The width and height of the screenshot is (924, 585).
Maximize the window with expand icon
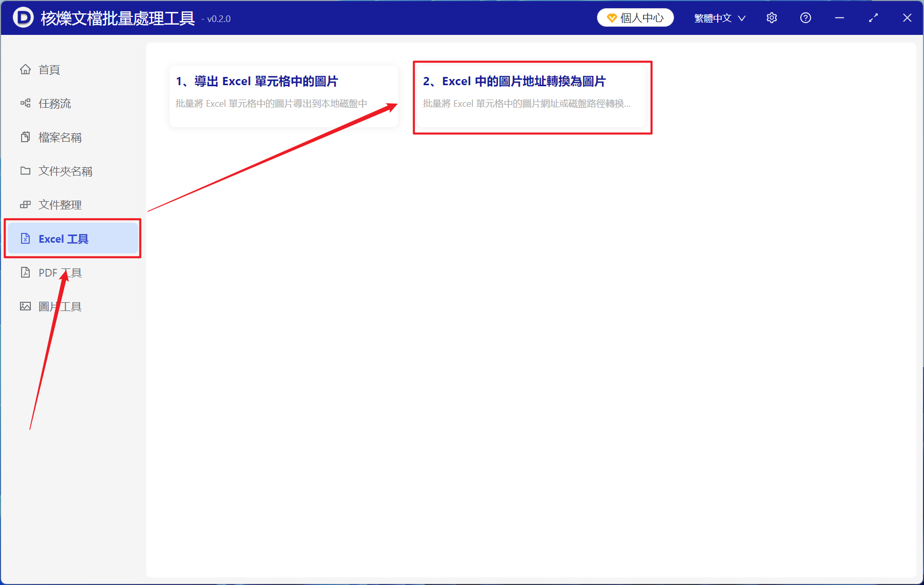pos(873,18)
